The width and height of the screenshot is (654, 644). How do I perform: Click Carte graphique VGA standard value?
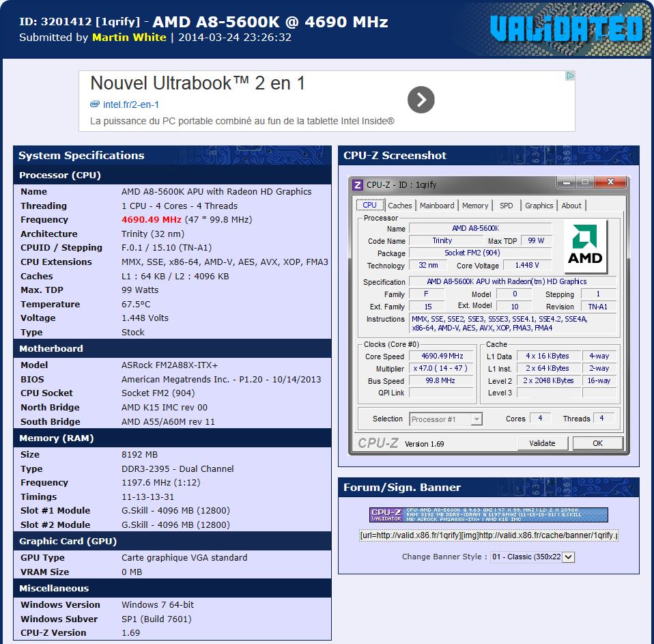184,557
